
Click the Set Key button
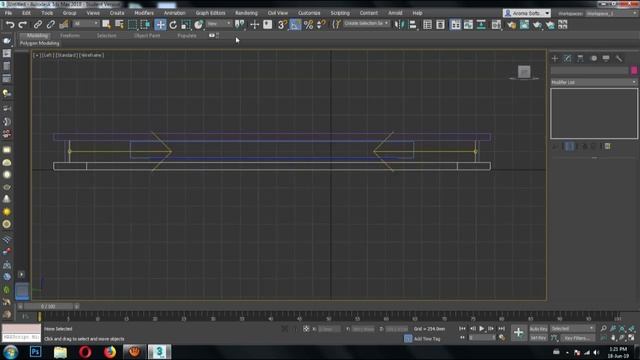(x=538, y=338)
